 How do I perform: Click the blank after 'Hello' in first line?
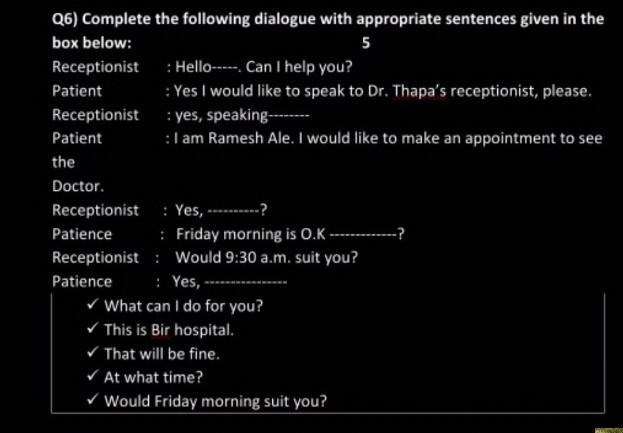click(225, 68)
